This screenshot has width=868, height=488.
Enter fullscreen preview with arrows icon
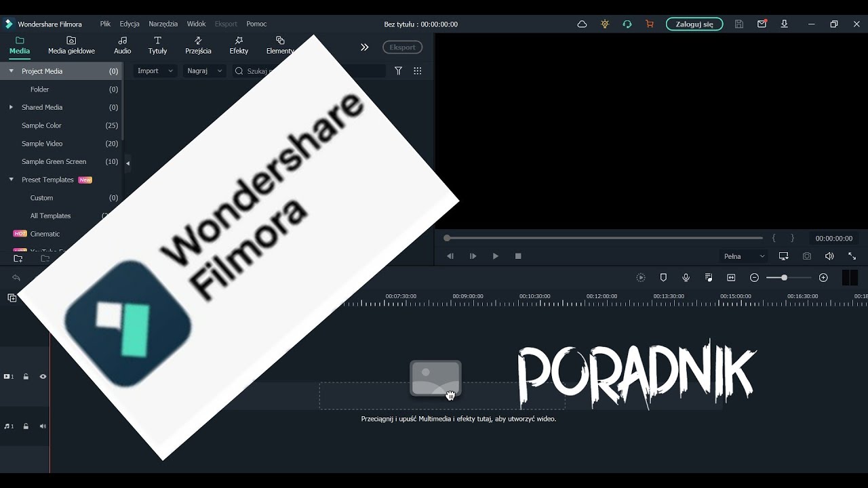point(852,256)
